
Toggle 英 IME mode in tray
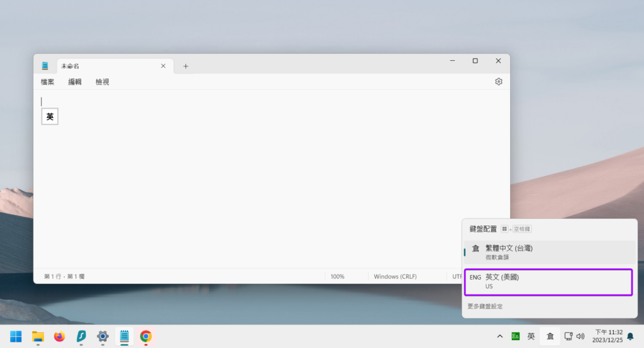click(531, 337)
